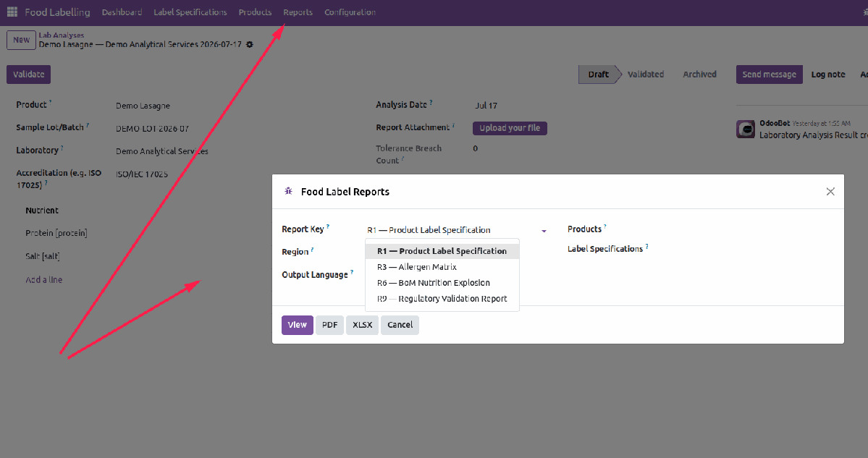Open the Products menu

point(256,12)
